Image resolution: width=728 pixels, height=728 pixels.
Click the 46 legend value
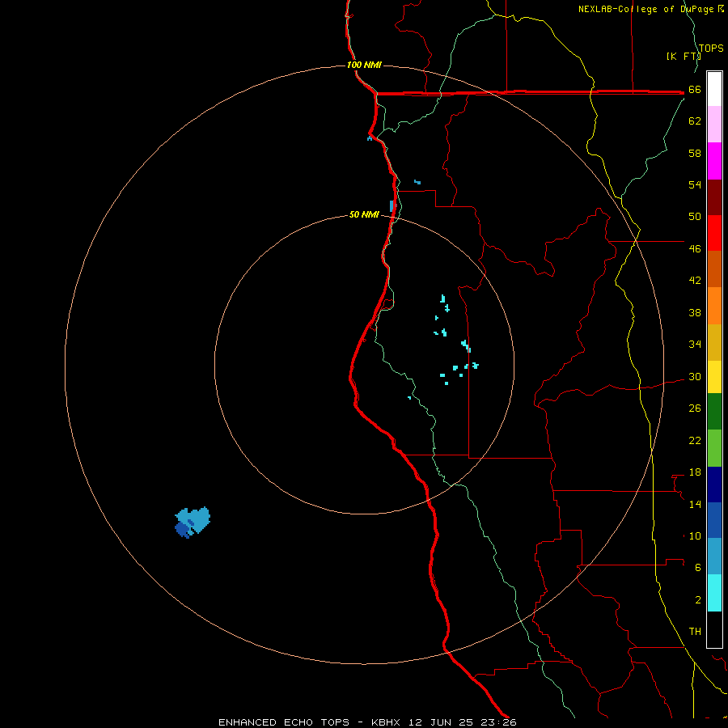(x=695, y=249)
